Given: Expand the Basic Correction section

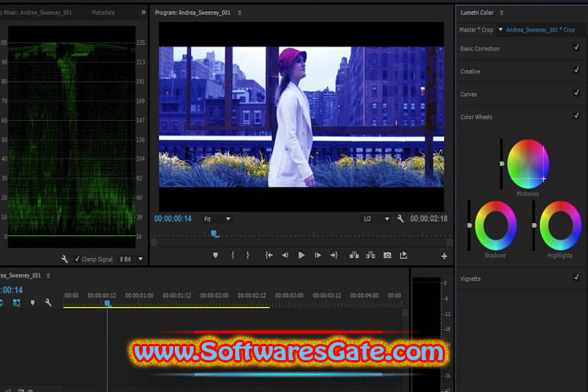Looking at the screenshot, I should coord(479,49).
